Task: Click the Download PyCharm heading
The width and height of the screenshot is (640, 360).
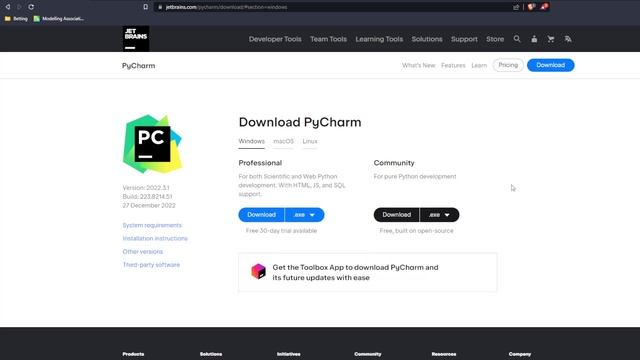Action: pyautogui.click(x=300, y=122)
